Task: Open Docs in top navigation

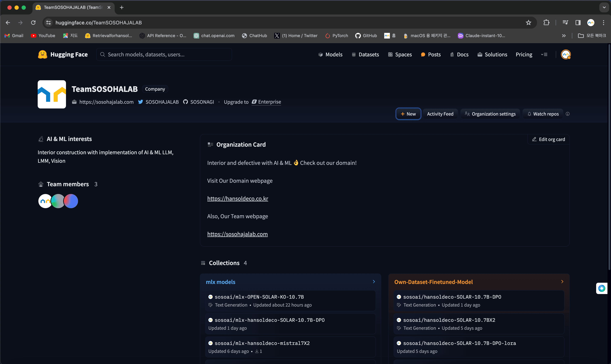Action: coord(459,54)
